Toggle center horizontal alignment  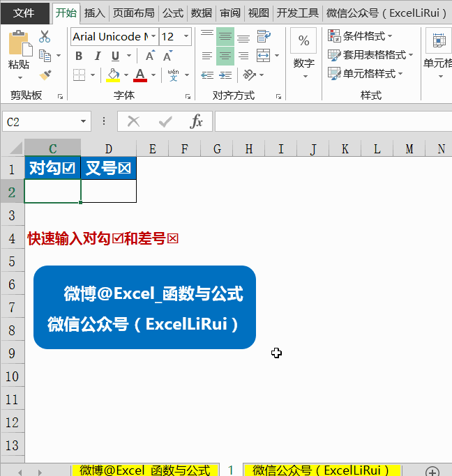tap(225, 56)
